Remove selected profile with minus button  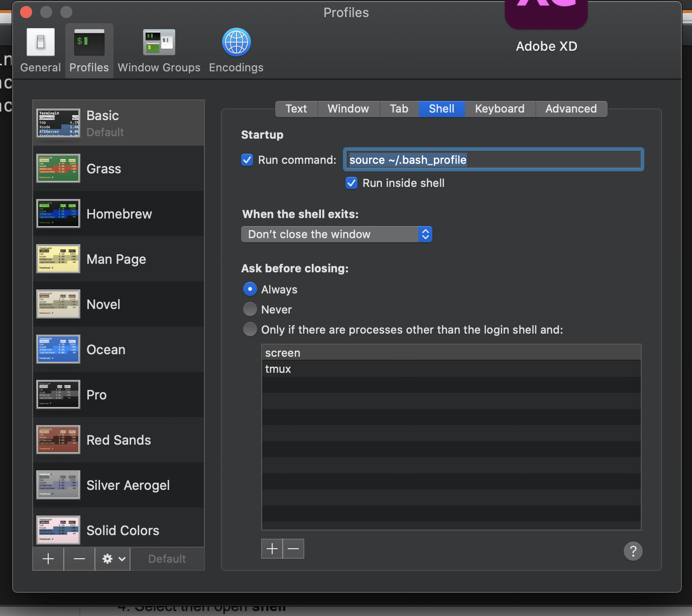click(79, 559)
